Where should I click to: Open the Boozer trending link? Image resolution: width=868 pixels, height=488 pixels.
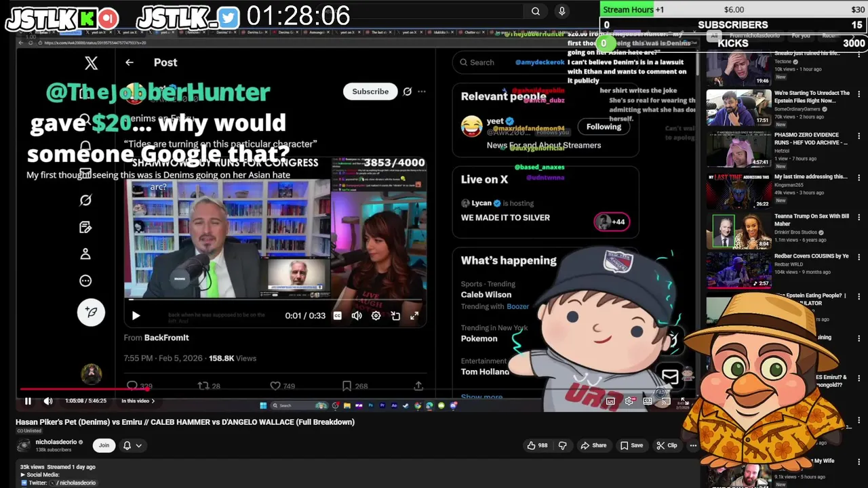point(517,306)
